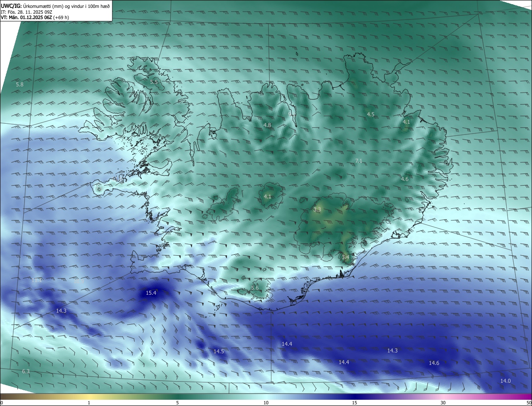This screenshot has width=532, height=406.
Task: Click the 5.6 value label
Action: (x=255, y=288)
